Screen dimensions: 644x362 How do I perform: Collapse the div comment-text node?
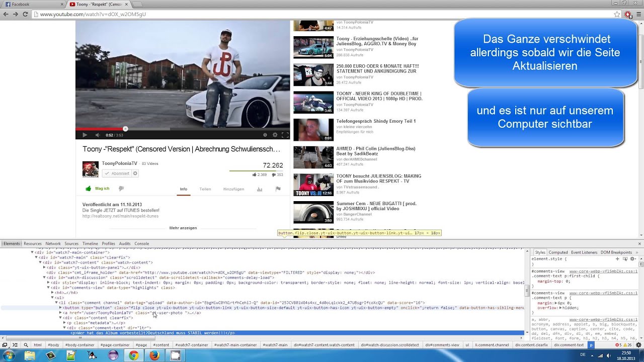point(64,328)
